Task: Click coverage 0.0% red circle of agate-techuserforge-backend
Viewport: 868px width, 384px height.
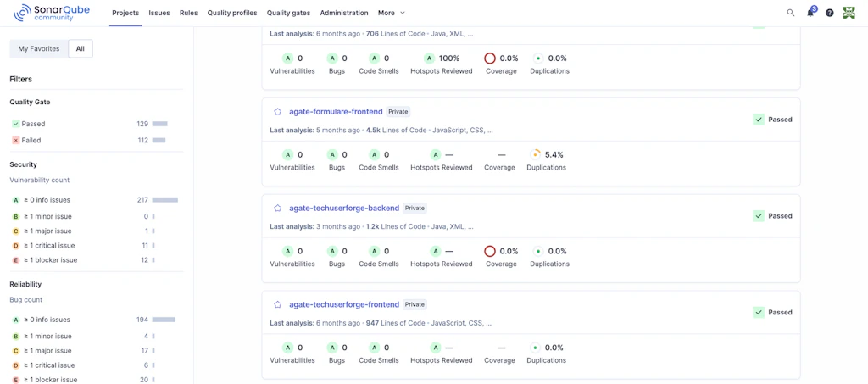Action: [489, 251]
